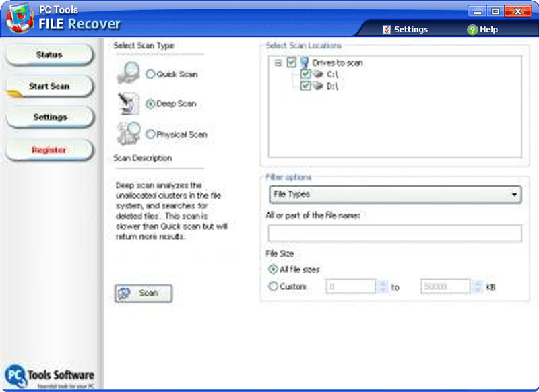The image size is (539, 392).
Task: Select the Physical Scan radio button
Action: pyautogui.click(x=150, y=134)
